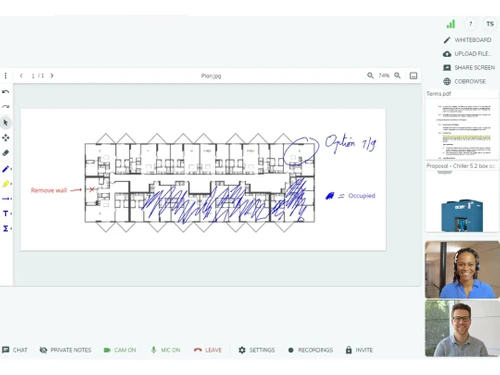Select the man's video feed
500x375 pixels.
[462, 328]
